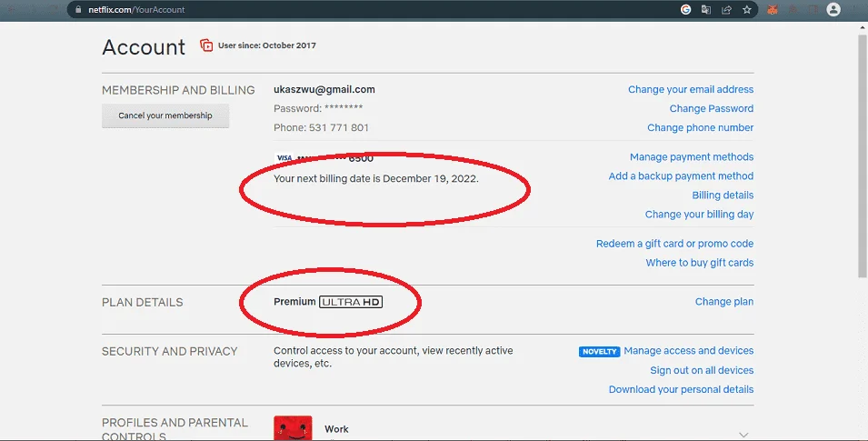Click the Ultra HD badge
The width and height of the screenshot is (868, 441).
click(351, 302)
